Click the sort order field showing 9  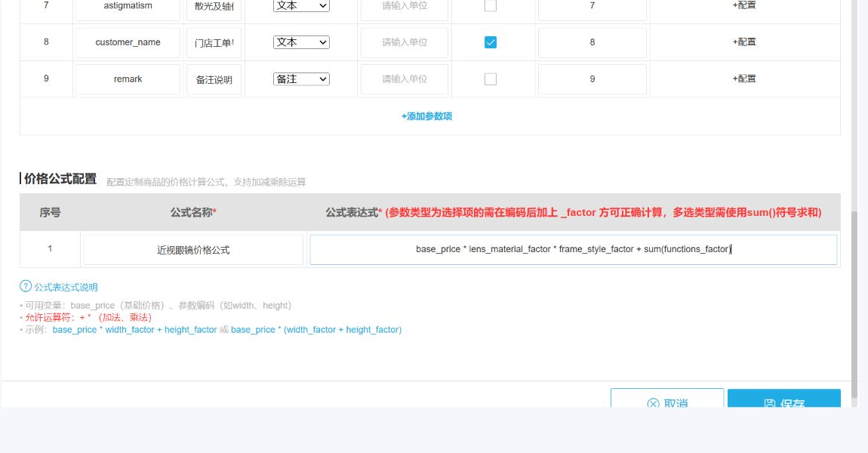point(593,79)
